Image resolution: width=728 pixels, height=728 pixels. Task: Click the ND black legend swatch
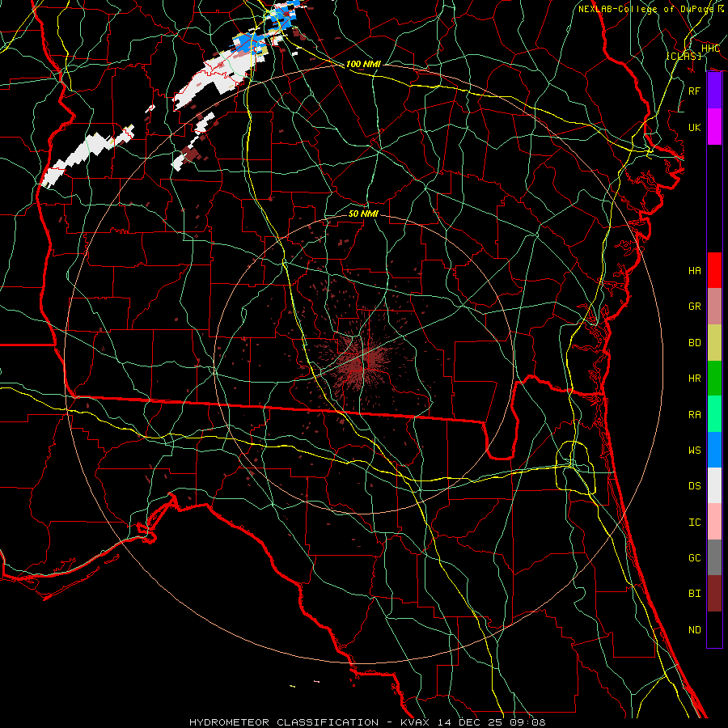tap(714, 629)
